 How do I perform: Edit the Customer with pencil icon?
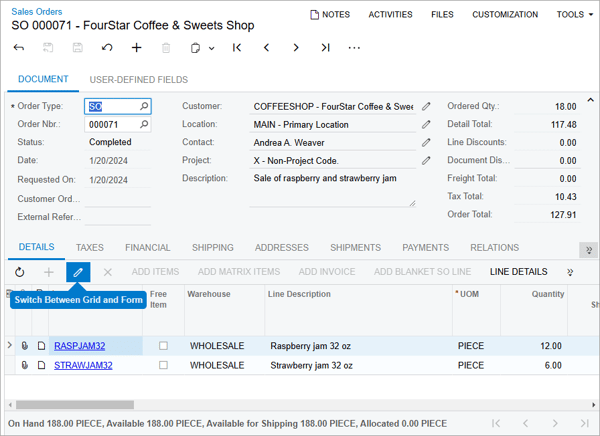427,106
